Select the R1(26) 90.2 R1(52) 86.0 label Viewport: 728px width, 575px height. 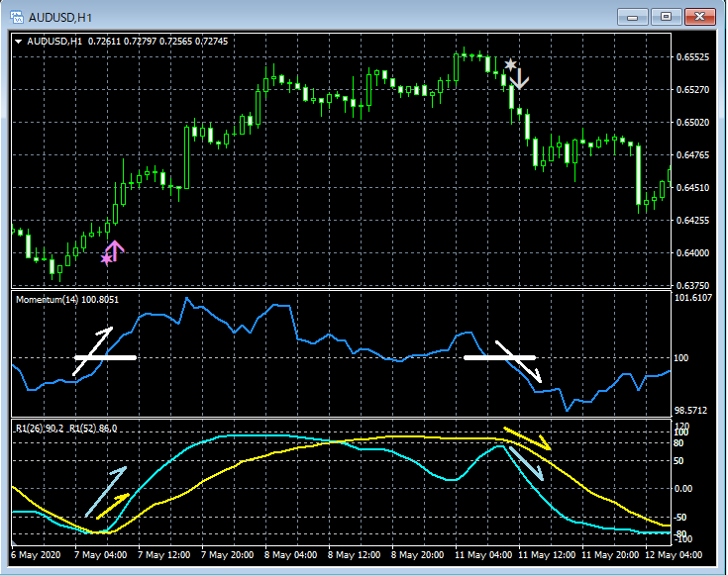click(66, 429)
